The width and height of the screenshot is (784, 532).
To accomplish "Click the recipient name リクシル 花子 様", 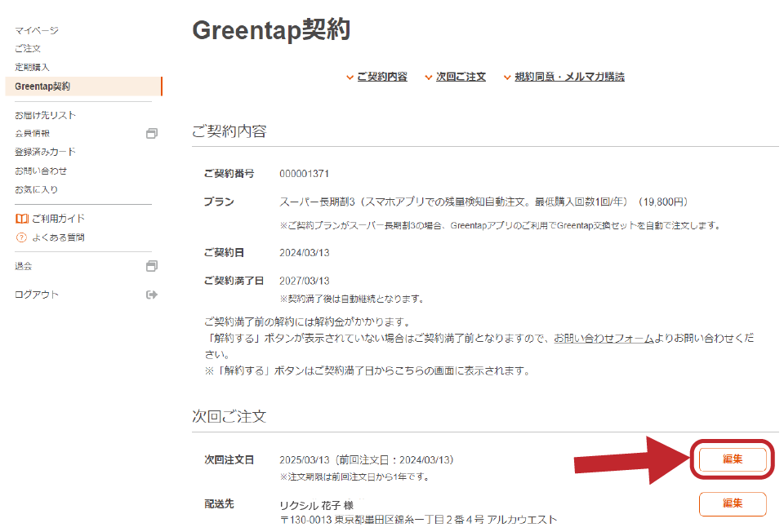I will click(317, 506).
